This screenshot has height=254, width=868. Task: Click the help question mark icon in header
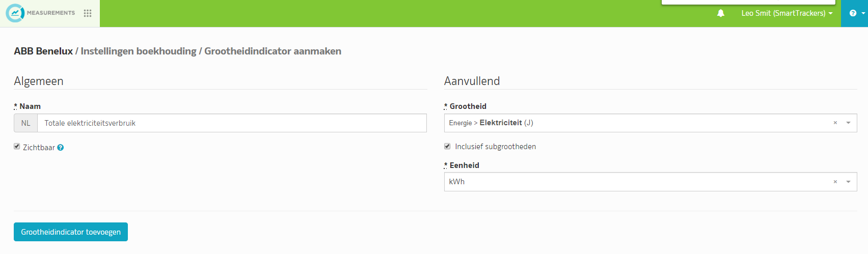853,13
